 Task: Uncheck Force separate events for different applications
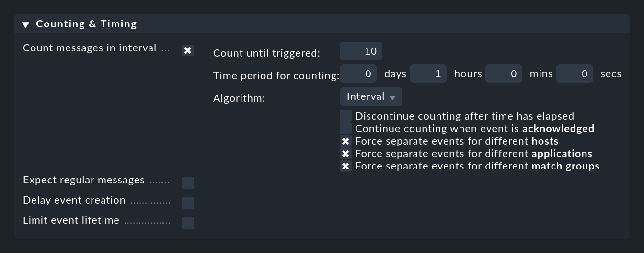[x=345, y=154]
